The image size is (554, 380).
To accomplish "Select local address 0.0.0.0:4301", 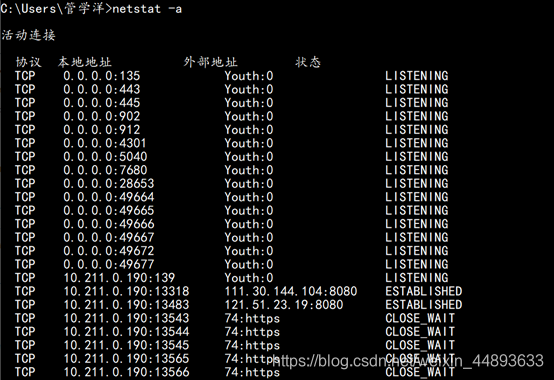I will [x=105, y=143].
